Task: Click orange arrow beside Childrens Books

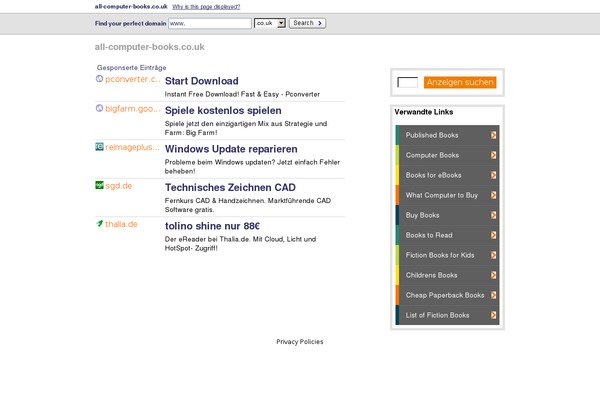Action: coord(494,275)
